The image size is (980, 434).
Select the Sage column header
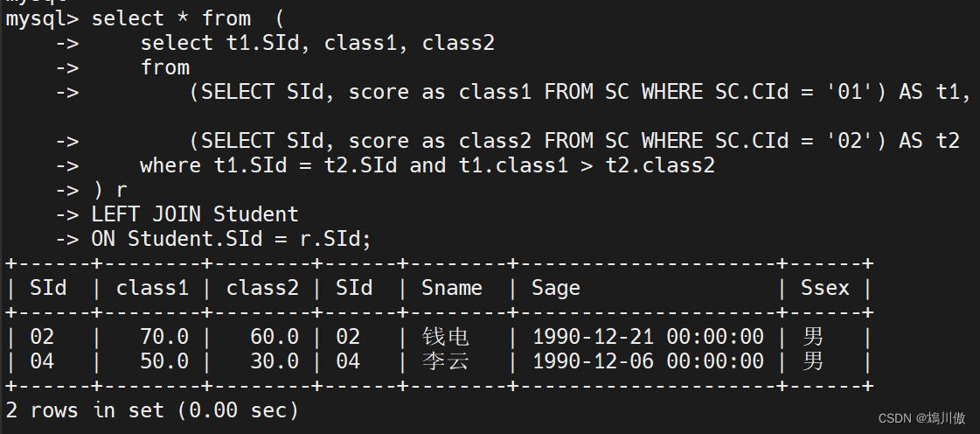[555, 288]
